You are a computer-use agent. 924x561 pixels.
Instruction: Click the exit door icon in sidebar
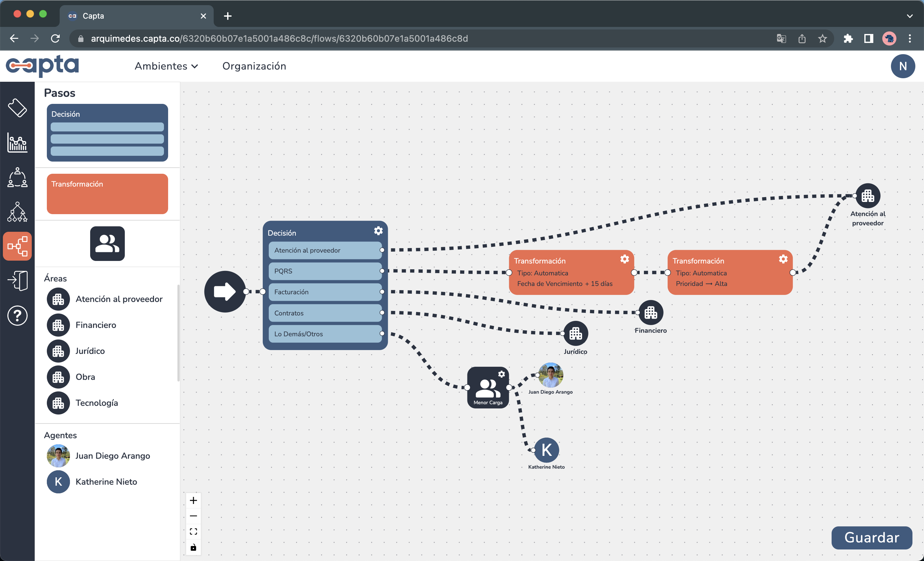tap(17, 280)
